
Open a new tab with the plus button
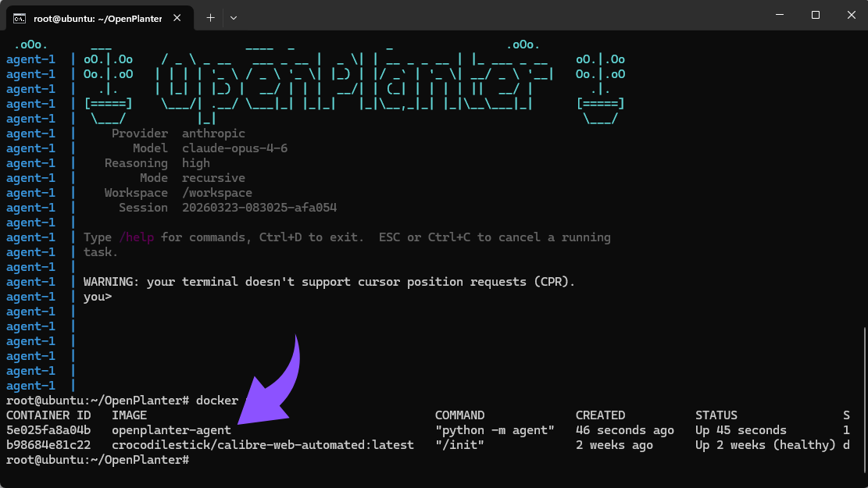[x=210, y=17]
